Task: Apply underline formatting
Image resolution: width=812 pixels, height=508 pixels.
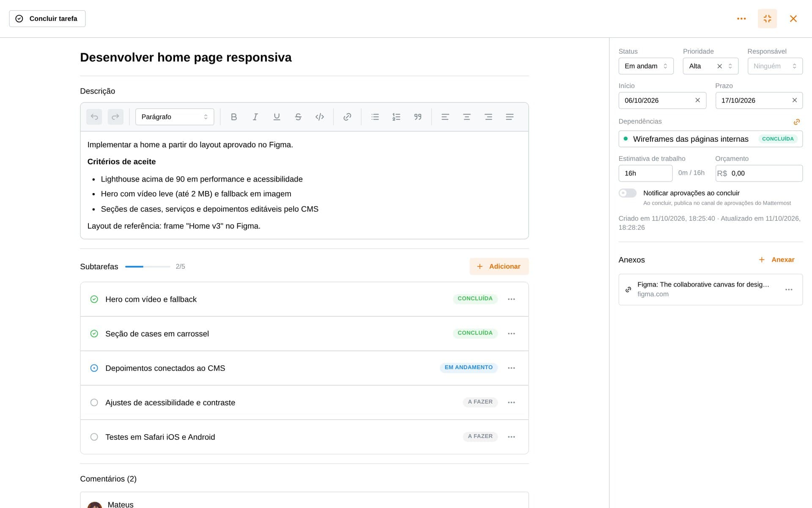Action: [277, 117]
